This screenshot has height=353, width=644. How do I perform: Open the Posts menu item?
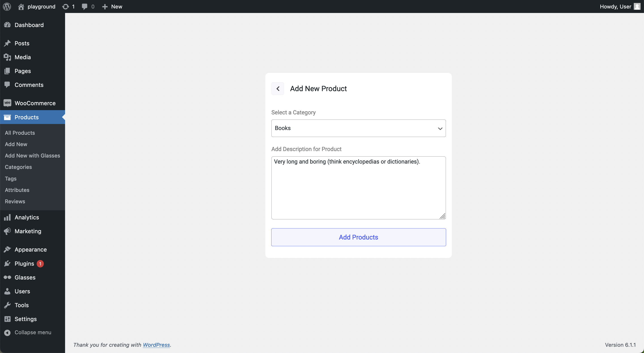(22, 43)
